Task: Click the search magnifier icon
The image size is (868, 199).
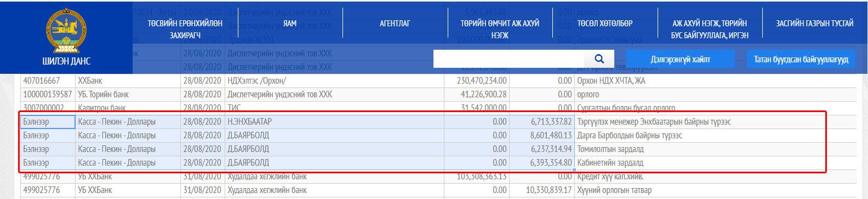Action: click(x=599, y=59)
